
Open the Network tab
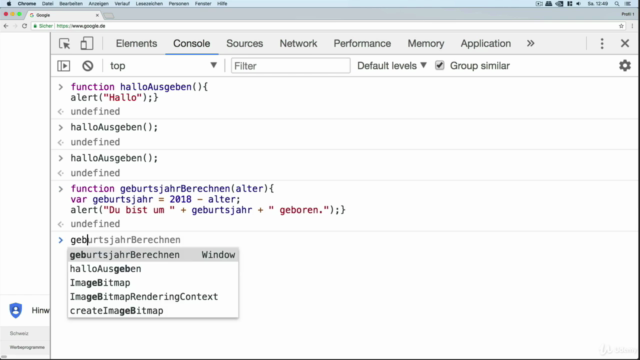click(x=298, y=43)
